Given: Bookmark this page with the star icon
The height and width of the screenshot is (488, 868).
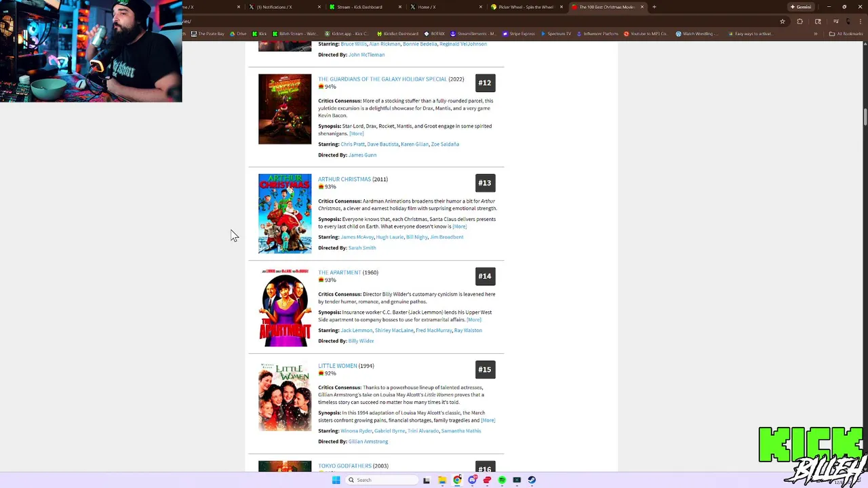Looking at the screenshot, I should click(x=783, y=21).
